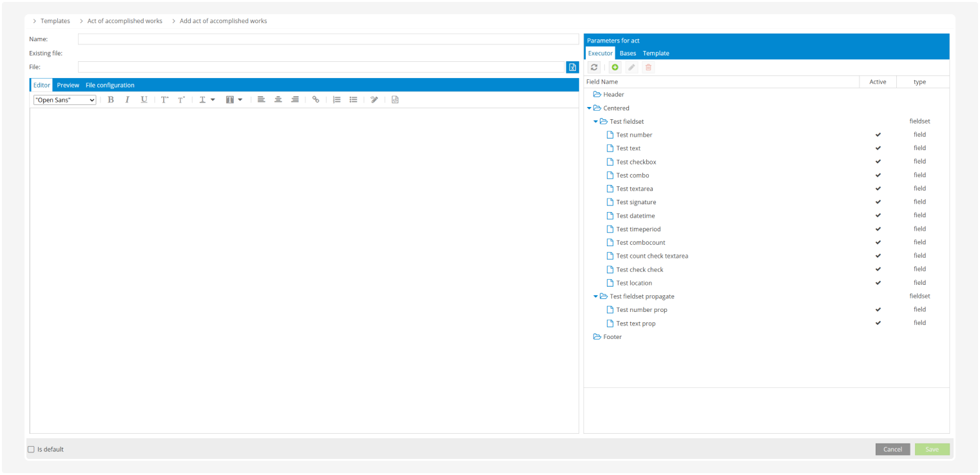Click the Cancel button

coord(892,449)
